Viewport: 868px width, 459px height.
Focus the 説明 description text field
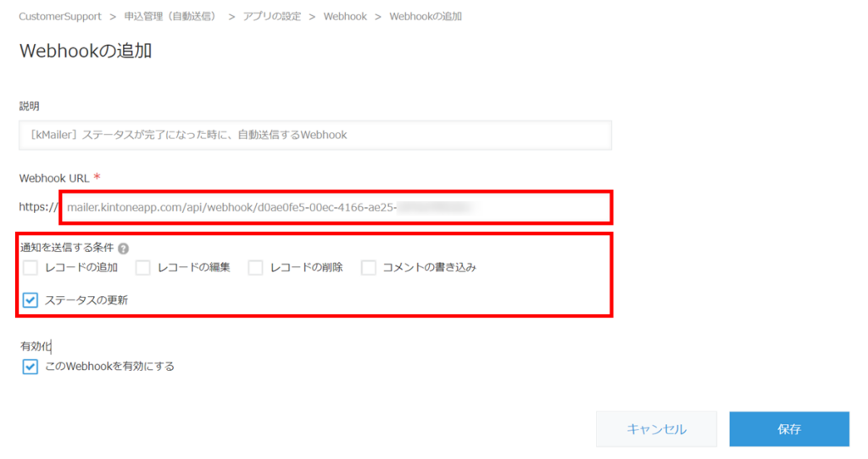pyautogui.click(x=315, y=135)
